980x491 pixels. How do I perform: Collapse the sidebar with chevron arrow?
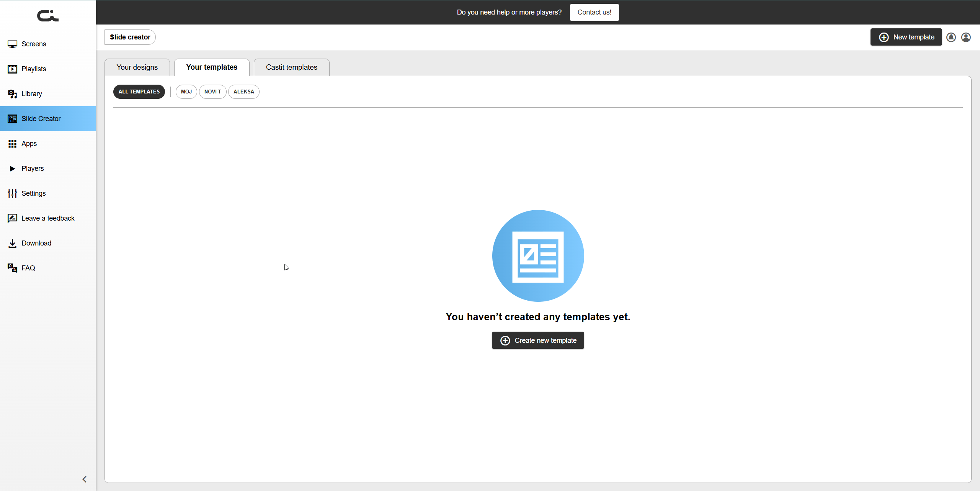click(x=85, y=479)
